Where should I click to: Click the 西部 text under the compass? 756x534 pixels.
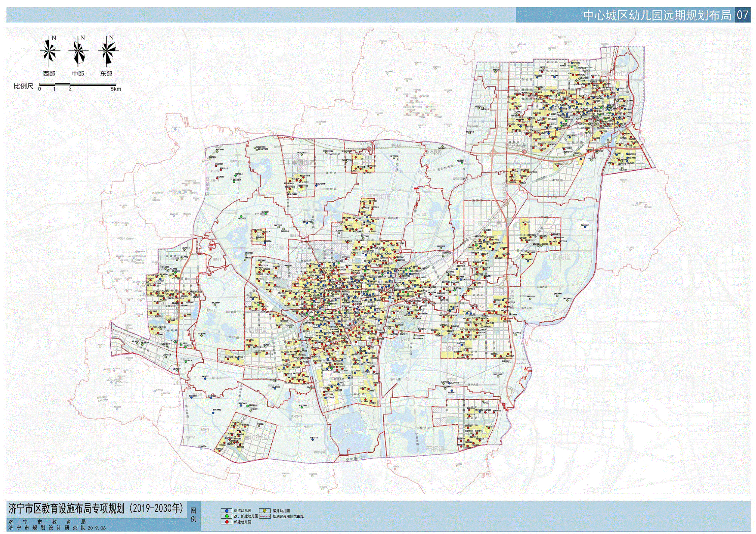(x=49, y=73)
